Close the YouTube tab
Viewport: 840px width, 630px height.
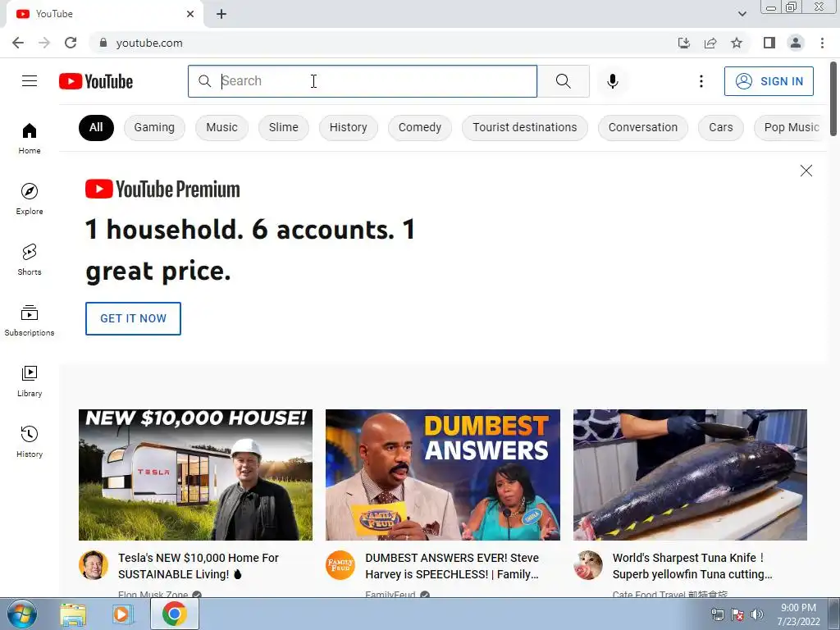click(x=190, y=14)
